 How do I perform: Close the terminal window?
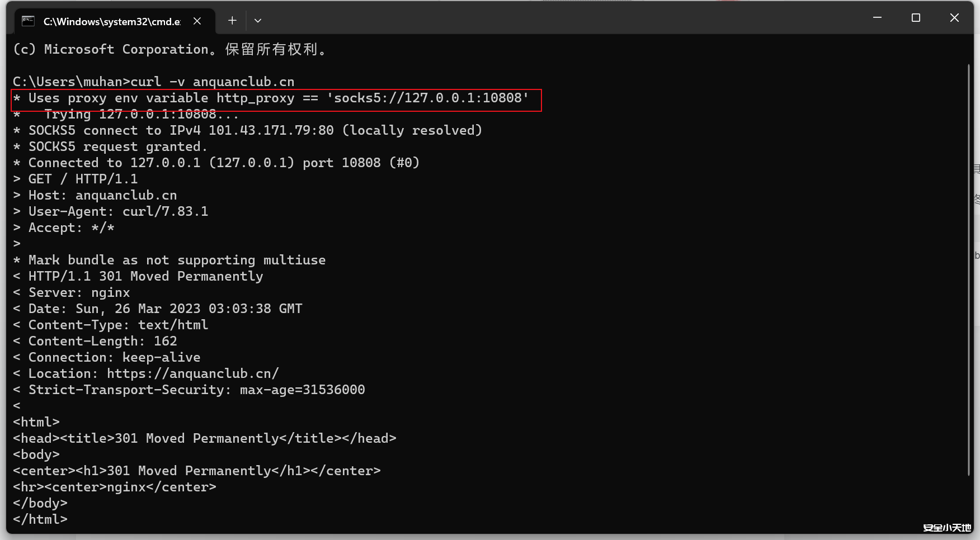click(x=954, y=18)
